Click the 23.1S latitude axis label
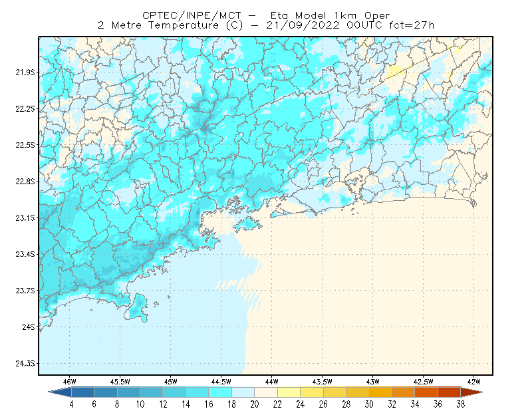The width and height of the screenshot is (532, 411). tap(25, 217)
